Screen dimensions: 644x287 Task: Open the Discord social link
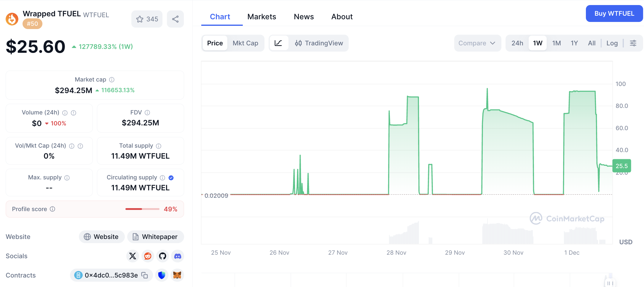[178, 256]
